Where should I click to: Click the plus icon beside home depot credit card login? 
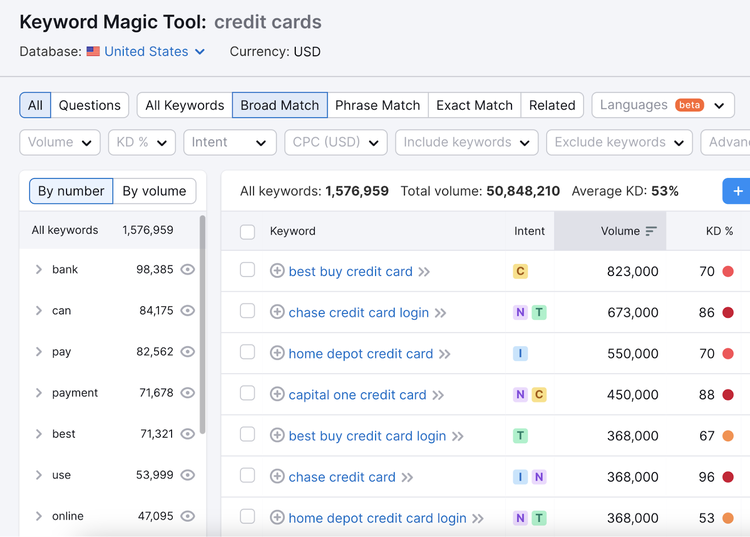277,517
